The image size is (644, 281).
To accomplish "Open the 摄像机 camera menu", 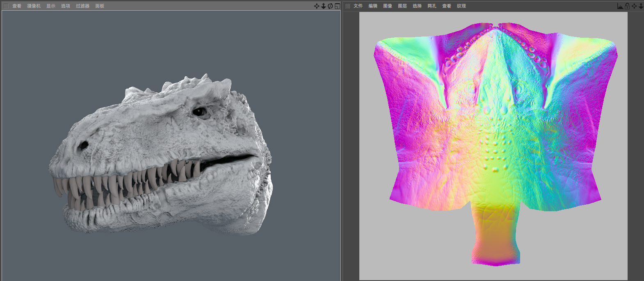I will point(34,6).
